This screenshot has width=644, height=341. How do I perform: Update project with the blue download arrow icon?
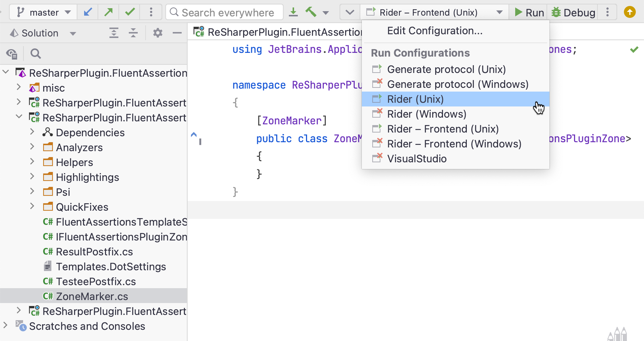(294, 12)
